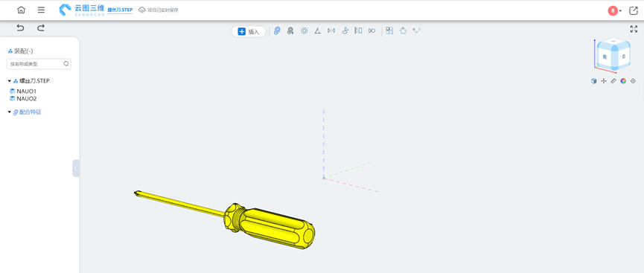
Task: Select the concentric circles mate tool
Action: [x=304, y=30]
